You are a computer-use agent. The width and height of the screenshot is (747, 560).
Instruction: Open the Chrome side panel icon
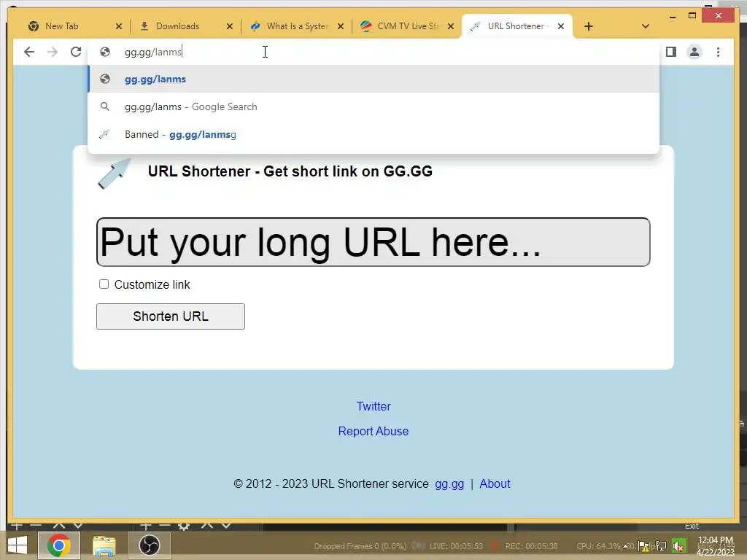pyautogui.click(x=671, y=52)
